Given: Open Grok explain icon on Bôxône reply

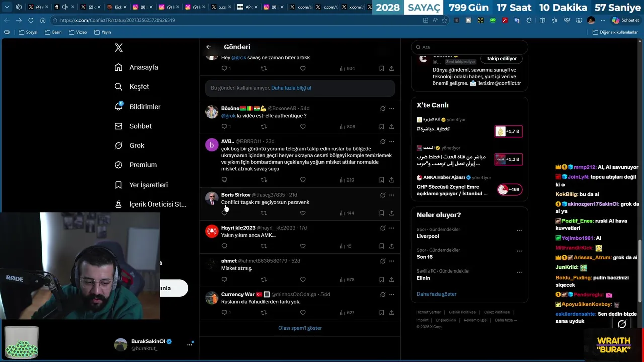Looking at the screenshot, I should point(383,109).
